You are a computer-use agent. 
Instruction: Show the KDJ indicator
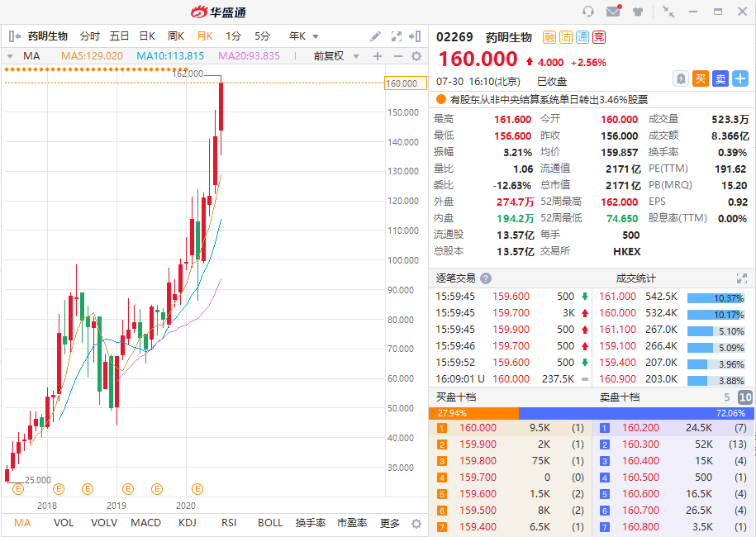point(187,523)
